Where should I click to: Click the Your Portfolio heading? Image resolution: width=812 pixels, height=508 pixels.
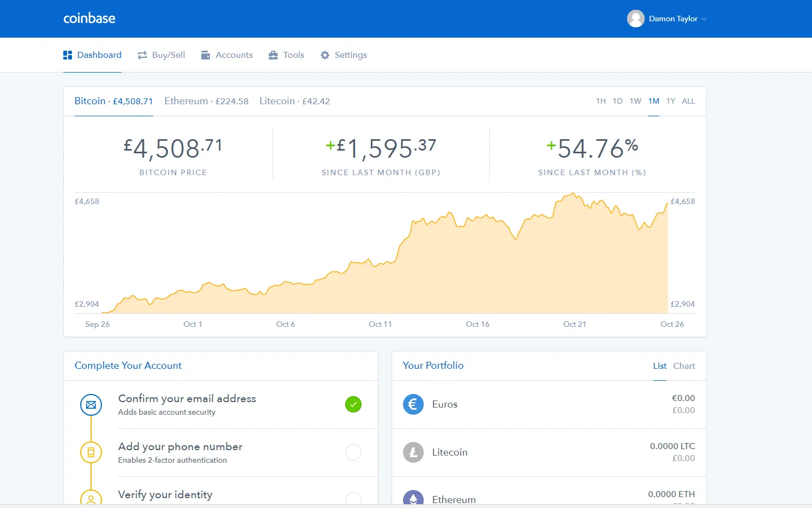tap(433, 366)
